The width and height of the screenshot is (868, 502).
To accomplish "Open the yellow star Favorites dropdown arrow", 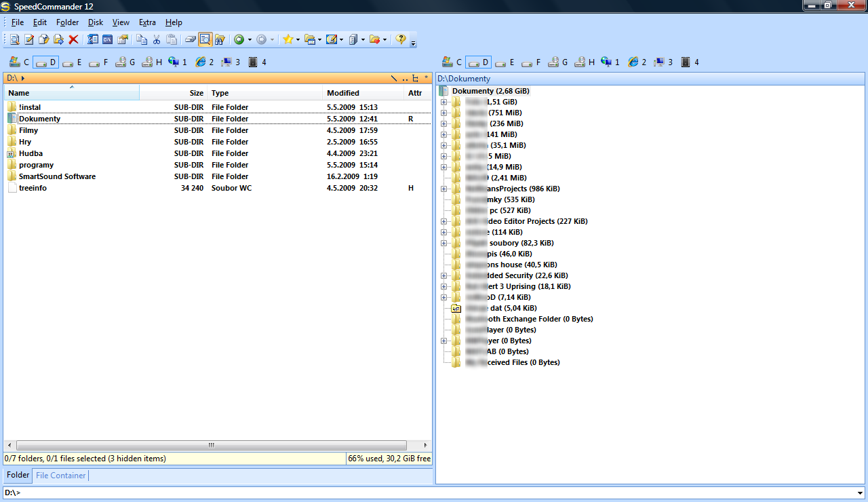I will 298,40.
